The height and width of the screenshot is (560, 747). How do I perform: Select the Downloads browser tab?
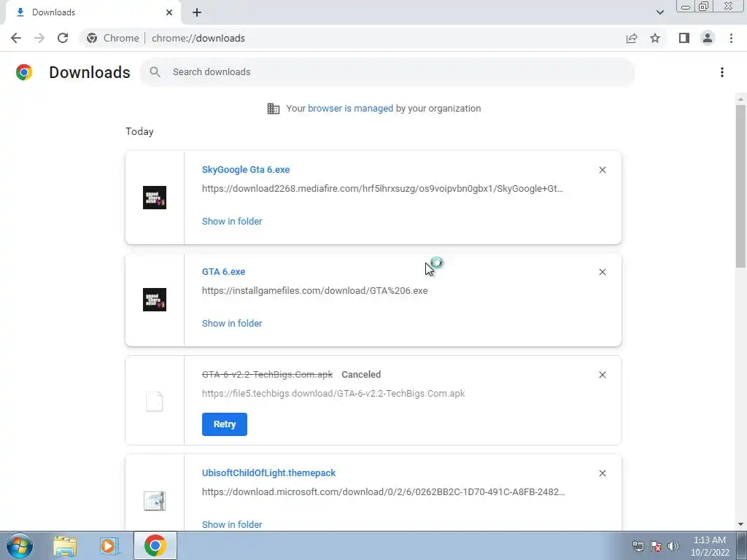pyautogui.click(x=93, y=12)
